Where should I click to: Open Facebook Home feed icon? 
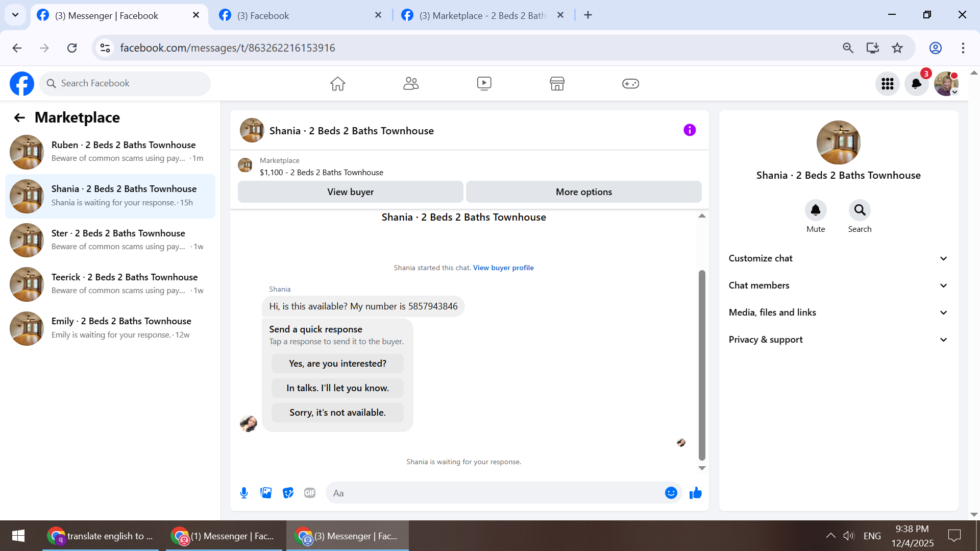pos(337,83)
